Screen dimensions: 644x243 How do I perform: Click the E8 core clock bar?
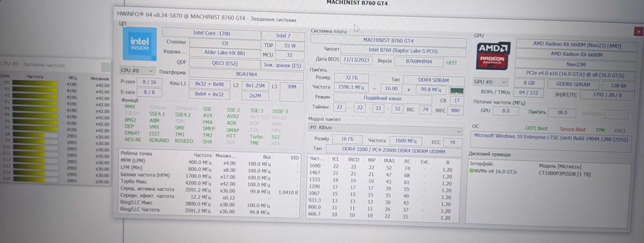click(x=35, y=134)
